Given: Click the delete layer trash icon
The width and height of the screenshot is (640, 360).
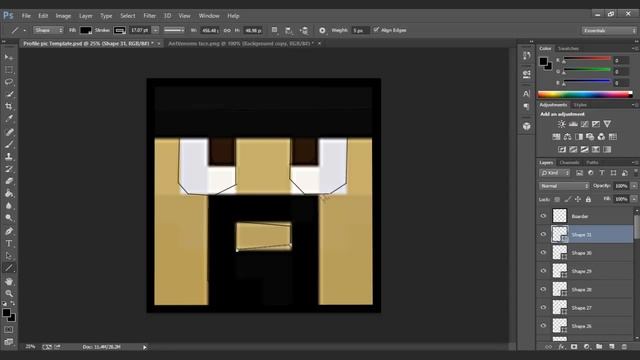Looking at the screenshot, I should coord(624,347).
